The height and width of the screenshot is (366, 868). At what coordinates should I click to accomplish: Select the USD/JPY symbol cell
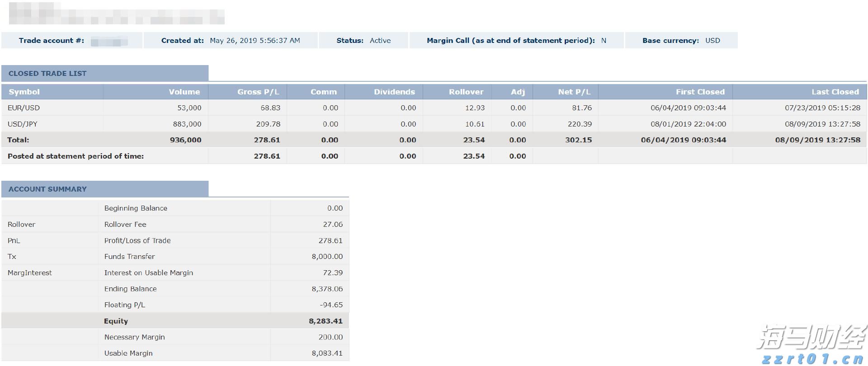(x=23, y=124)
